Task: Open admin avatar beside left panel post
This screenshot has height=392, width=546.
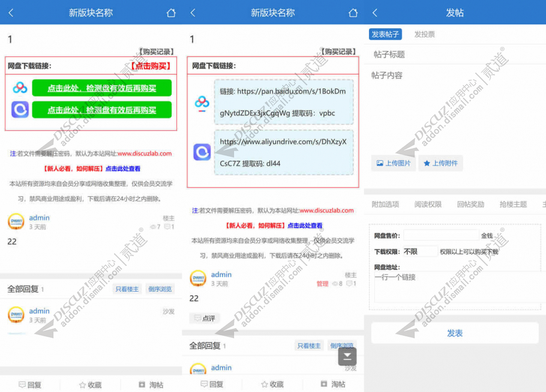Action: tap(16, 222)
